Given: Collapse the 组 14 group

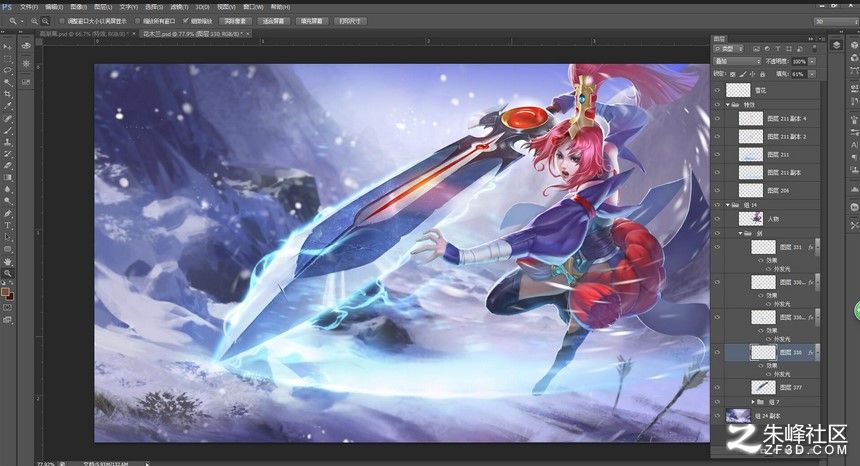Looking at the screenshot, I should tap(728, 204).
